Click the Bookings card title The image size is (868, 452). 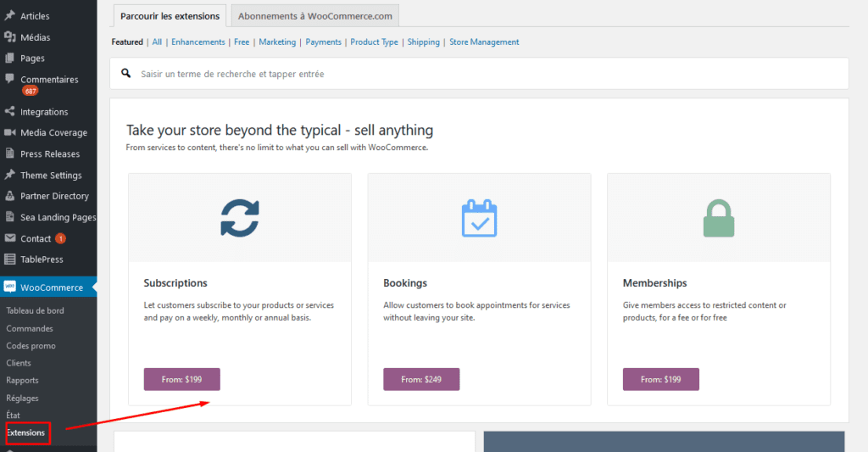pos(405,283)
